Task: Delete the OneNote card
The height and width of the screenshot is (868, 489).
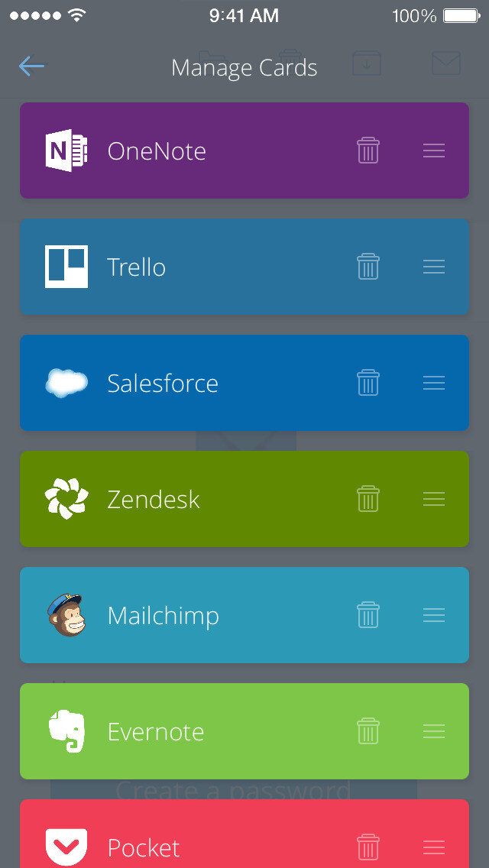Action: [368, 151]
